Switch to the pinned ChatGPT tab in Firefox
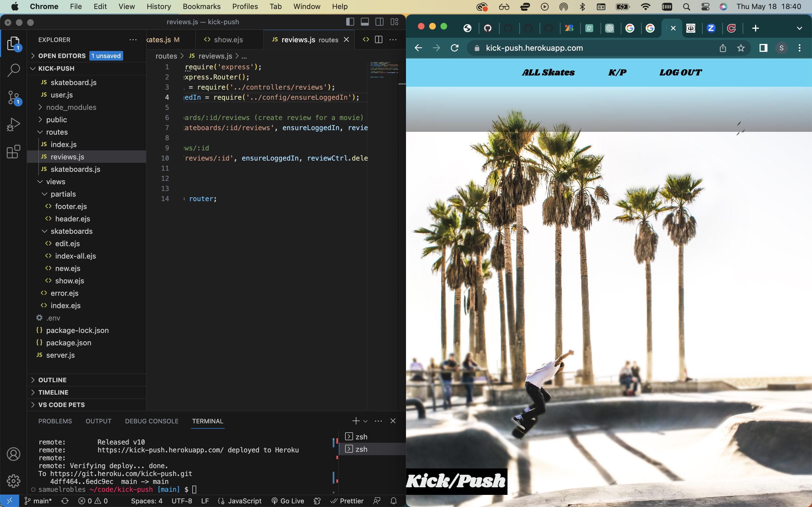 point(610,28)
